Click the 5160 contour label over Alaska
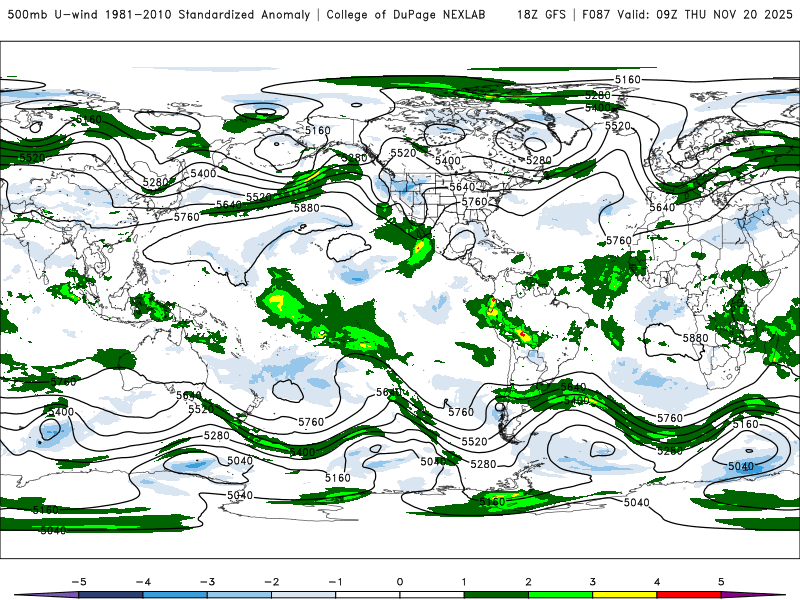The image size is (800, 600). coord(318,131)
